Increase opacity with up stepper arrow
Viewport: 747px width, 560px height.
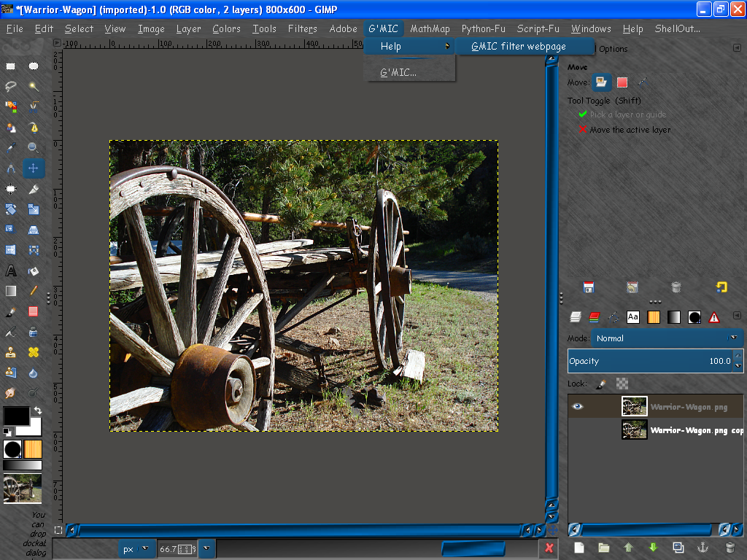738,355
